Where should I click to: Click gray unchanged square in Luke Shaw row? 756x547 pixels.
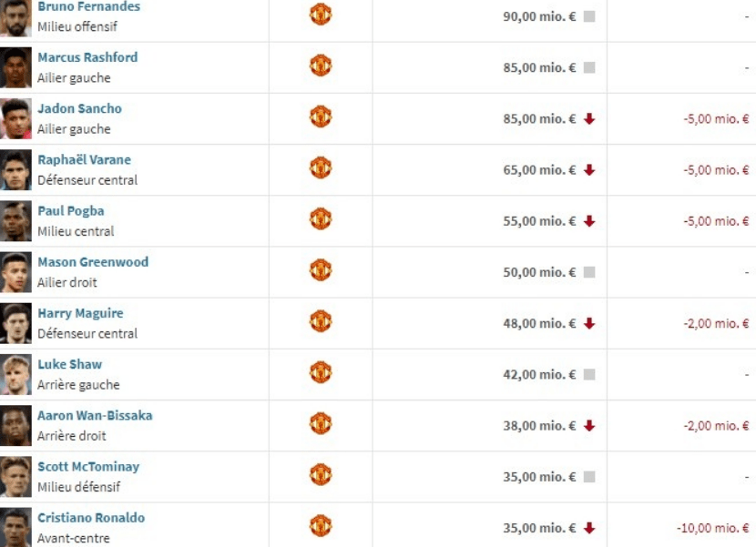coord(589,374)
